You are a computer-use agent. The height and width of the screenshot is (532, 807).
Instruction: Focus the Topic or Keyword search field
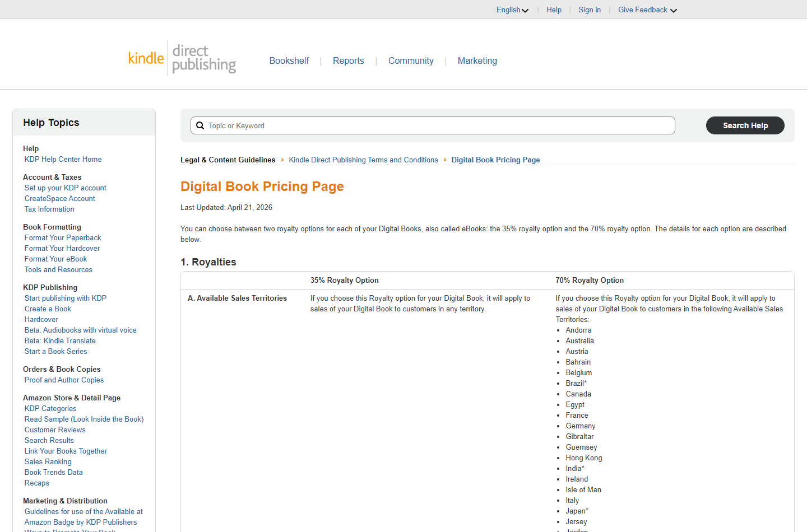coord(433,125)
